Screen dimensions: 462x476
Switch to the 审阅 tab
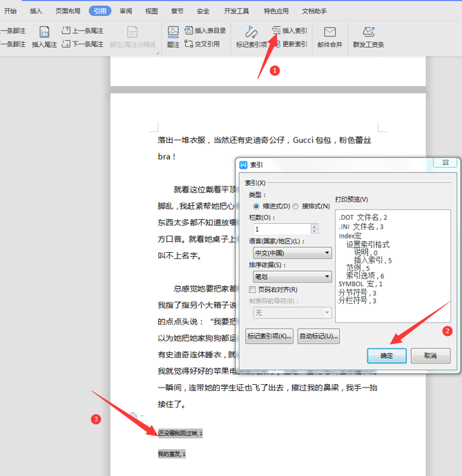point(126,11)
